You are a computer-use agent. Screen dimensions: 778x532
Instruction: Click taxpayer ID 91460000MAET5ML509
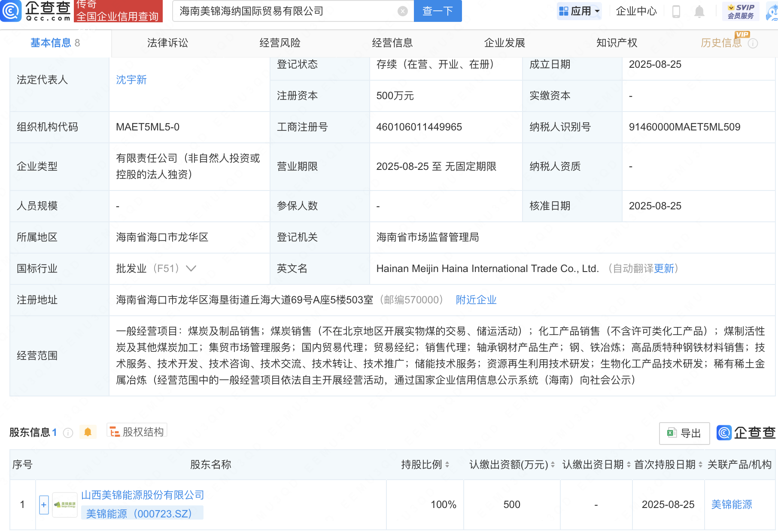[684, 127]
